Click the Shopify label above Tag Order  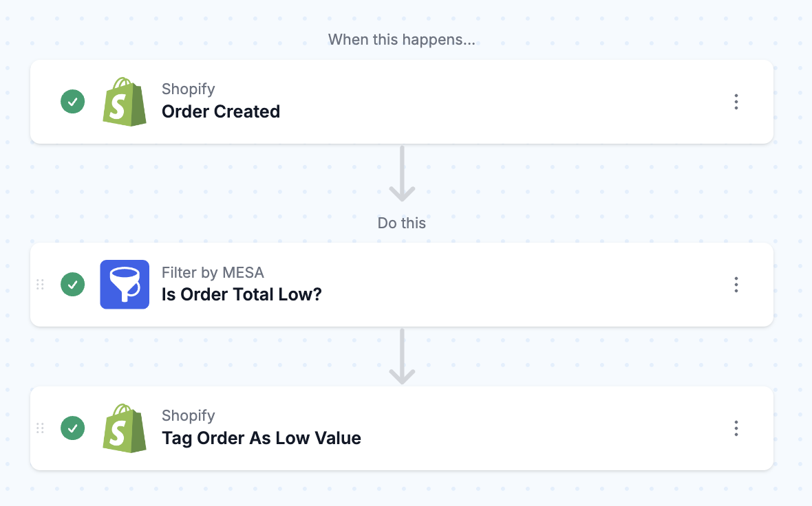tap(188, 416)
